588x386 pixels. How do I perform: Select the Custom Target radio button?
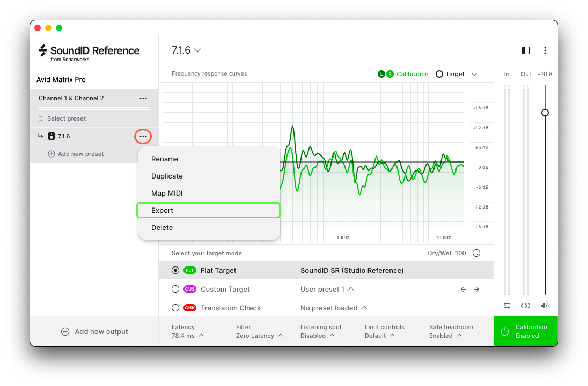[175, 289]
